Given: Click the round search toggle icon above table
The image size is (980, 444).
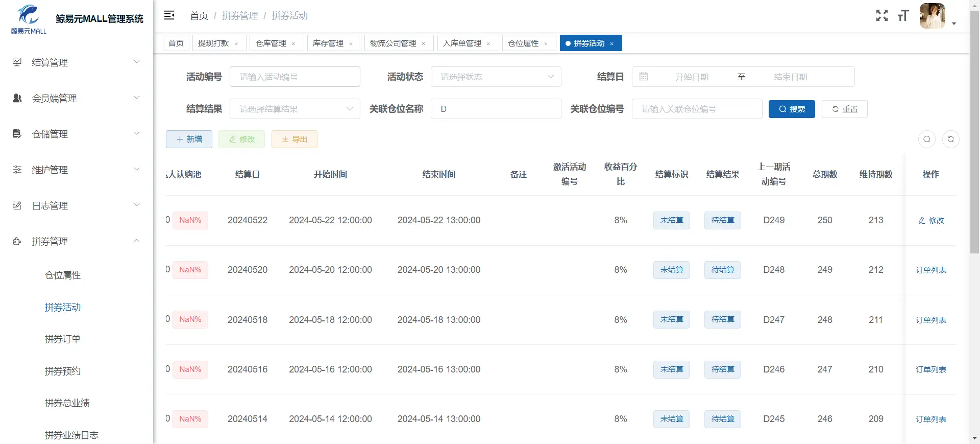Looking at the screenshot, I should point(927,139).
